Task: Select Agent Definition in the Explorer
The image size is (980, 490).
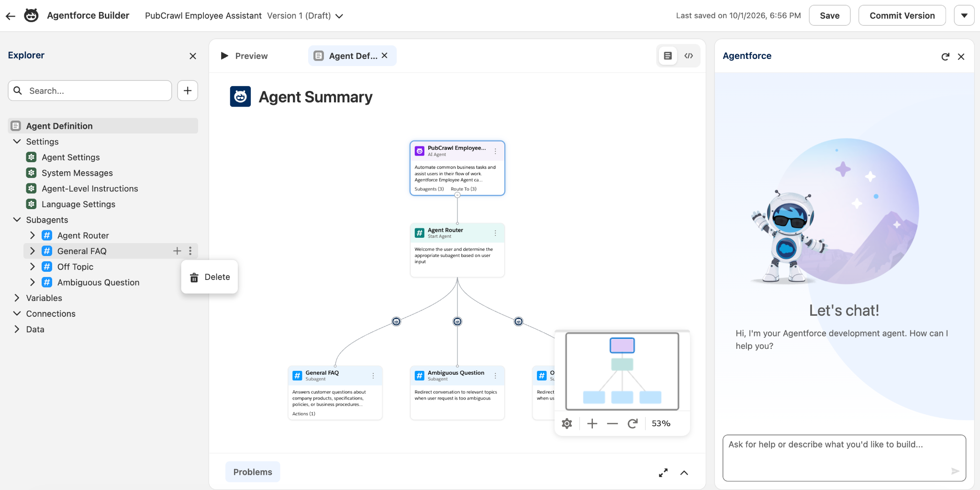Action: [x=103, y=126]
